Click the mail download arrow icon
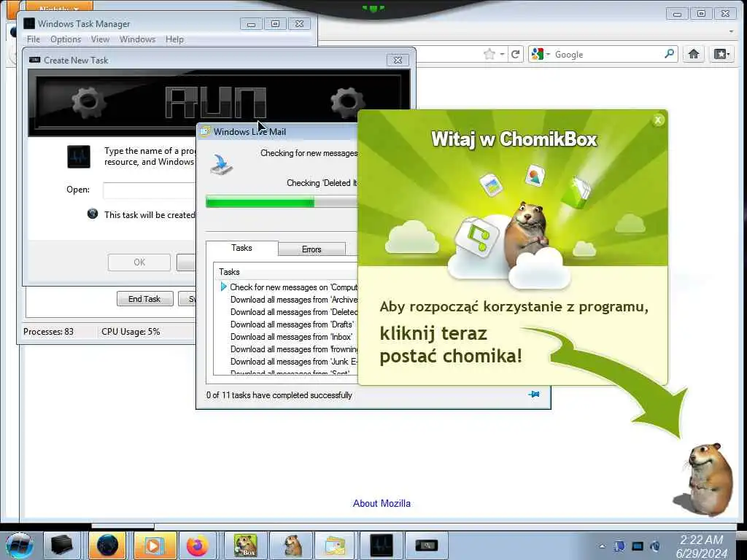Image resolution: width=747 pixels, height=560 pixels. (222, 164)
